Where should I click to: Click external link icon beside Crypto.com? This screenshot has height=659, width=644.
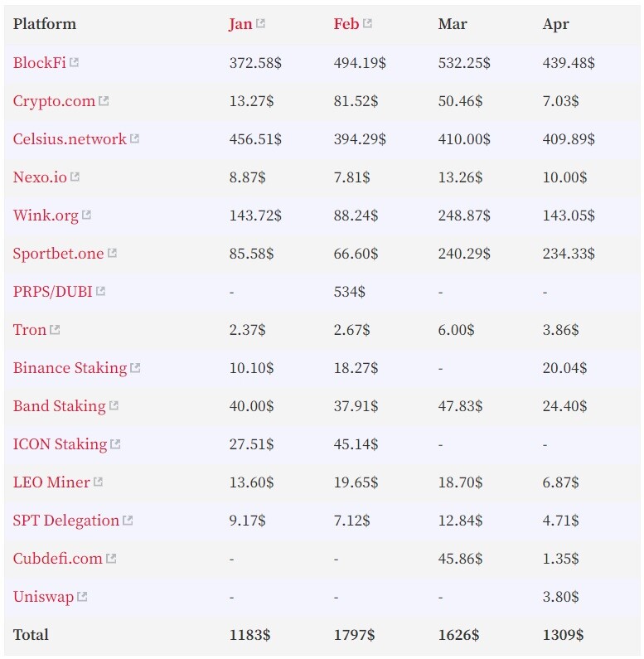point(104,100)
